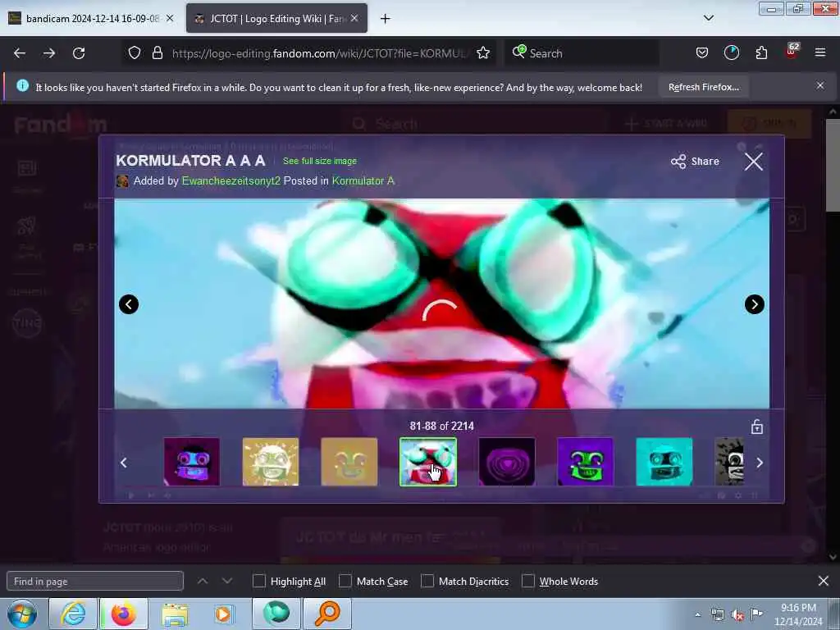
Task: Save page to Pocket
Action: coord(702,53)
